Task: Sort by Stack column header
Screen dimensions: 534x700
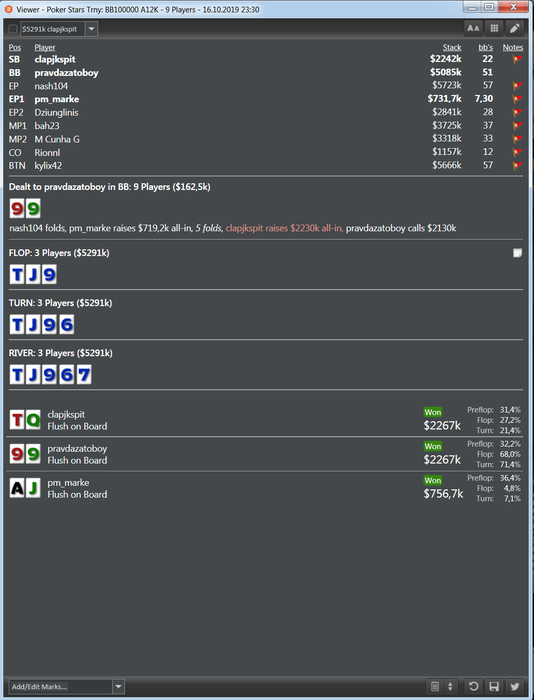Action: [x=452, y=47]
